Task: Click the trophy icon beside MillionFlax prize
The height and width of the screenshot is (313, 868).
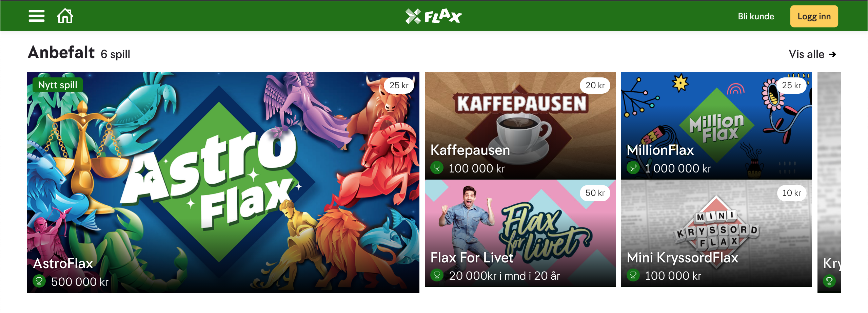Action: (633, 168)
